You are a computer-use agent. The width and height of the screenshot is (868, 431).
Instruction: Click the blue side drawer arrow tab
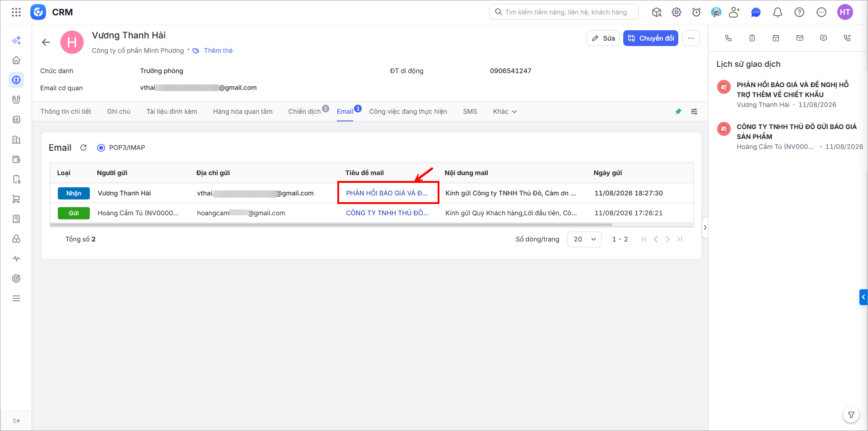pyautogui.click(x=863, y=297)
